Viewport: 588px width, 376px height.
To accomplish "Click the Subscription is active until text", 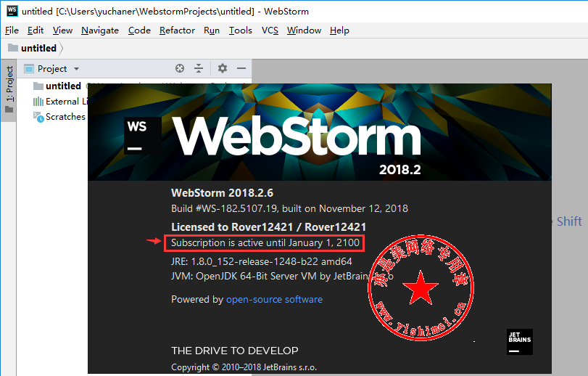I will coord(265,242).
